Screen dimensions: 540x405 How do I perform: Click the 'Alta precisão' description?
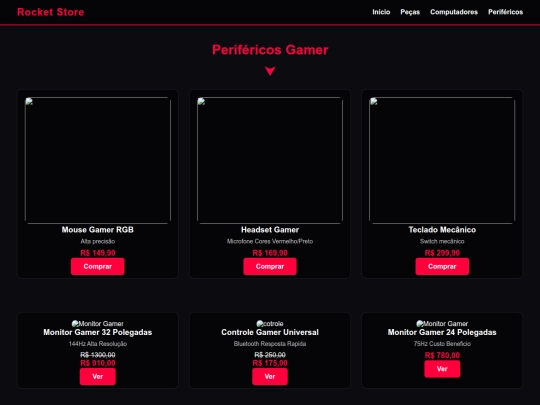coord(98,241)
